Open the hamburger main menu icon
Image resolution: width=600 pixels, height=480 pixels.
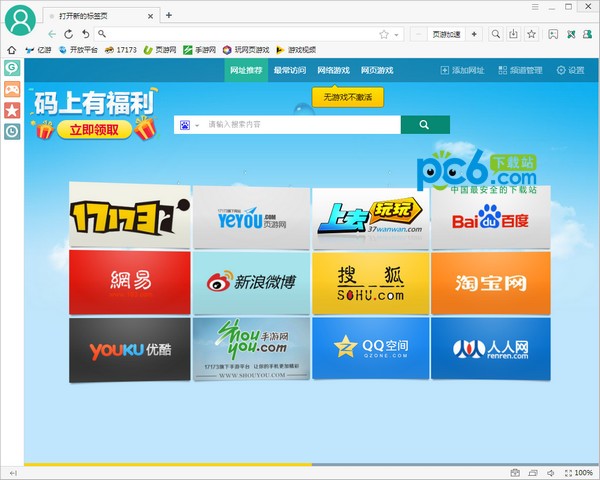(x=535, y=7)
